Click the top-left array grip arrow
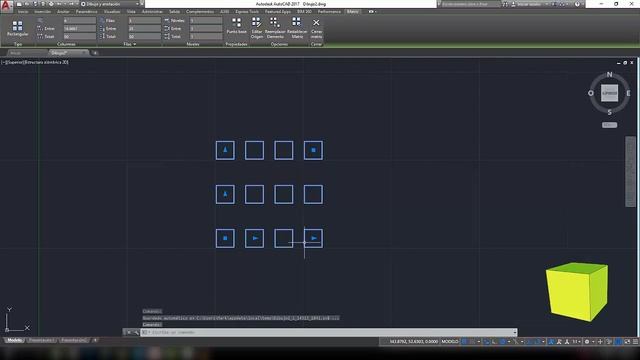Screen dimensions: 640x360 pos(225,150)
